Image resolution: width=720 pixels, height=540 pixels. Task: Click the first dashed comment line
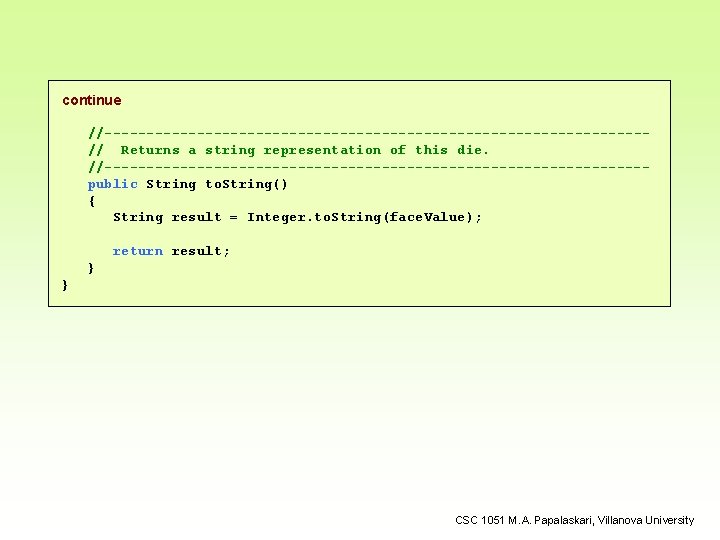[368, 133]
